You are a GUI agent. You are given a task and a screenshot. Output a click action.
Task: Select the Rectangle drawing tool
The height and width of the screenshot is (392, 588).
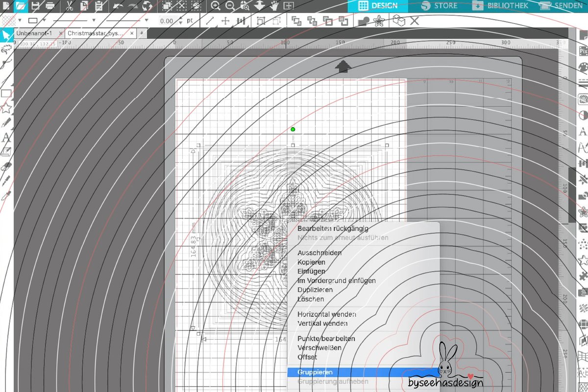6,93
